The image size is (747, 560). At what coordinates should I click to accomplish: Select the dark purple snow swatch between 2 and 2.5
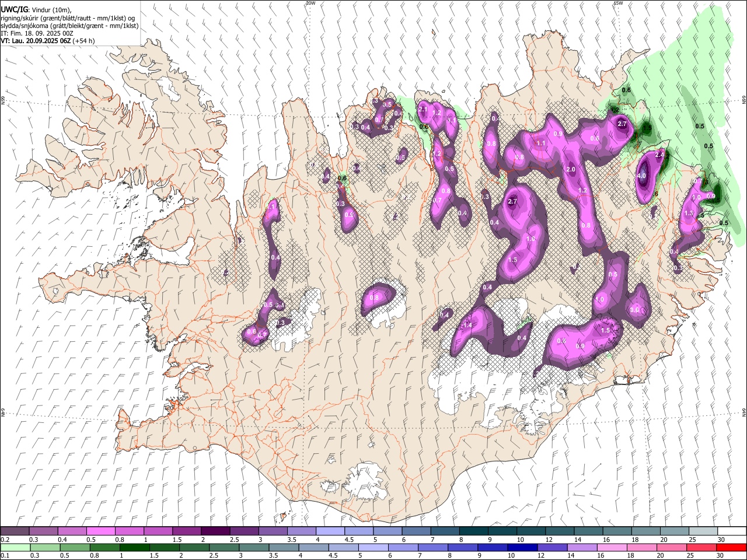[215, 531]
